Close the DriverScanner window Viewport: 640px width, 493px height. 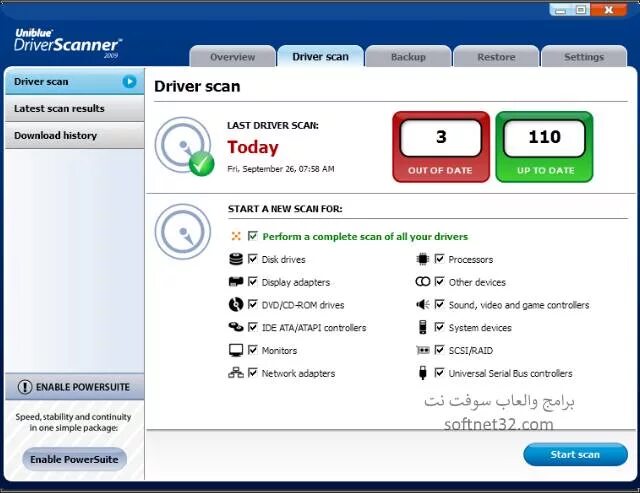coord(609,10)
